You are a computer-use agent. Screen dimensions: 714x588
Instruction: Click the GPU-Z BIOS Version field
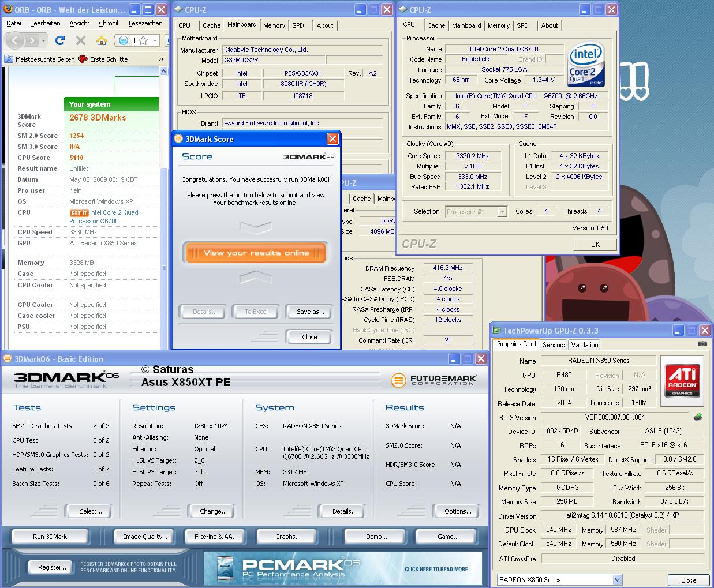coord(615,417)
